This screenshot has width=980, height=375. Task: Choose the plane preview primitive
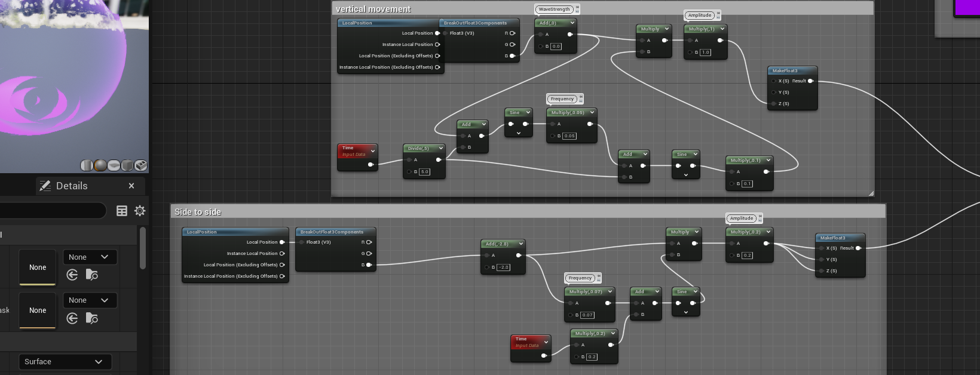click(114, 165)
